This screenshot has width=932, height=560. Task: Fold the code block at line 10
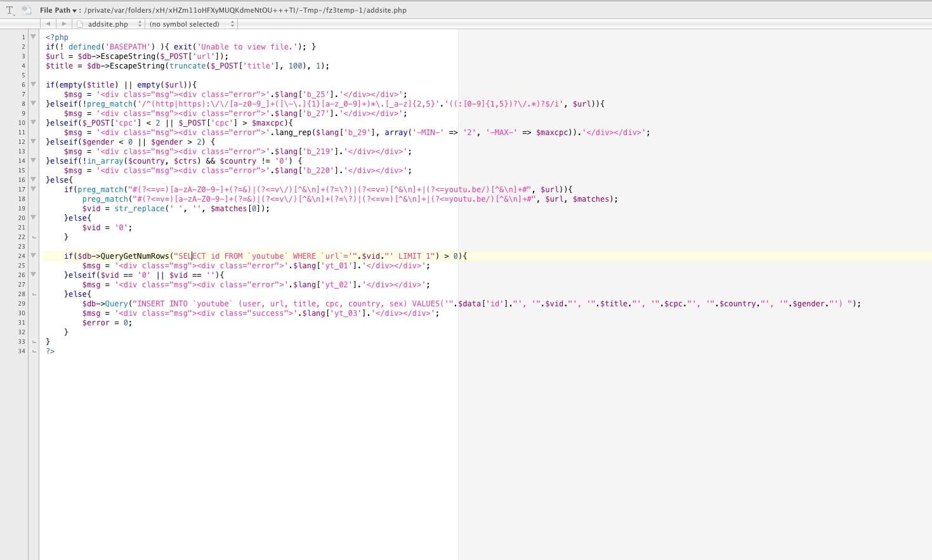[x=34, y=122]
